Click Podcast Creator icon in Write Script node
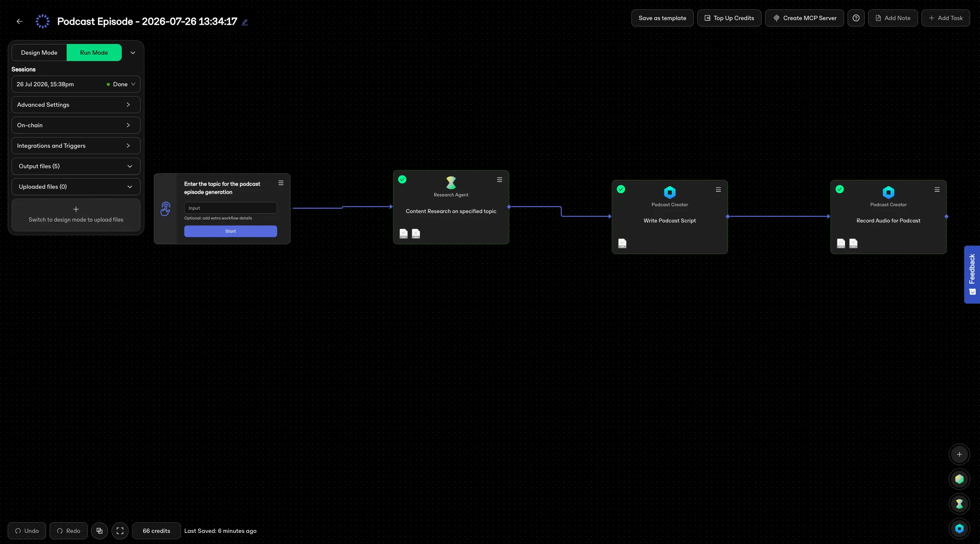 click(670, 192)
